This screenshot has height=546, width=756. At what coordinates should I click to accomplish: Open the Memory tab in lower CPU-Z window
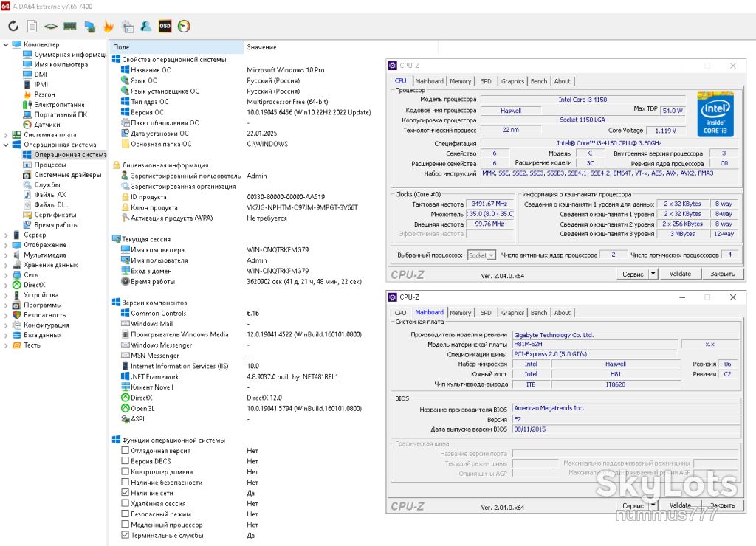point(461,313)
